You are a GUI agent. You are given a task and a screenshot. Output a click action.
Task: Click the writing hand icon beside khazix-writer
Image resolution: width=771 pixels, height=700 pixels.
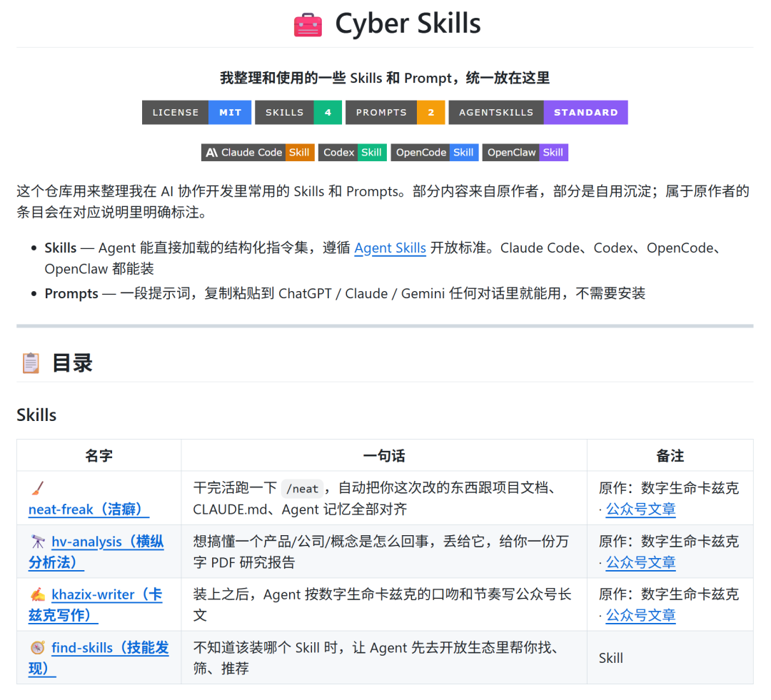[38, 594]
